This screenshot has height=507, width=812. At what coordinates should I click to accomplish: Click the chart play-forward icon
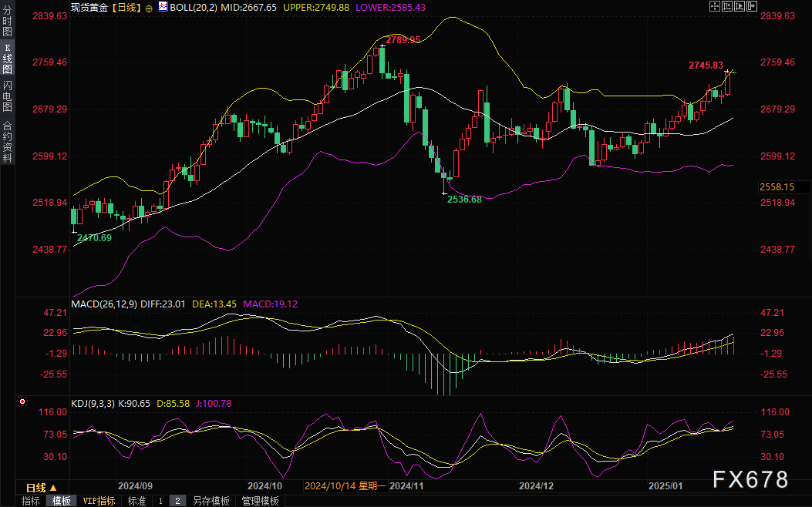(x=739, y=6)
